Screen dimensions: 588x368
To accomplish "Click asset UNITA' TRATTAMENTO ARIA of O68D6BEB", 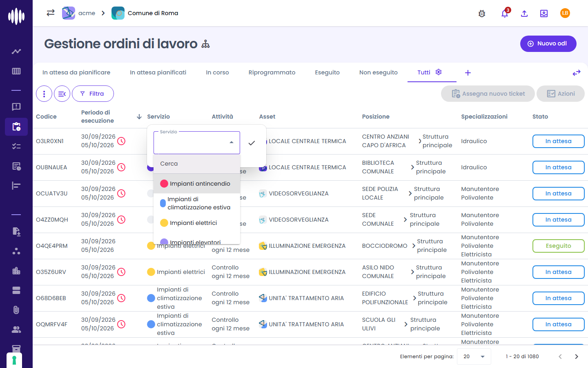I will (x=306, y=298).
